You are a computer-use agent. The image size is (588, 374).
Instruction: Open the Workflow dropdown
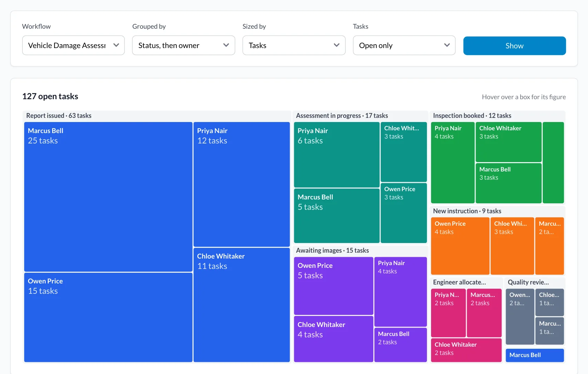[x=73, y=45]
